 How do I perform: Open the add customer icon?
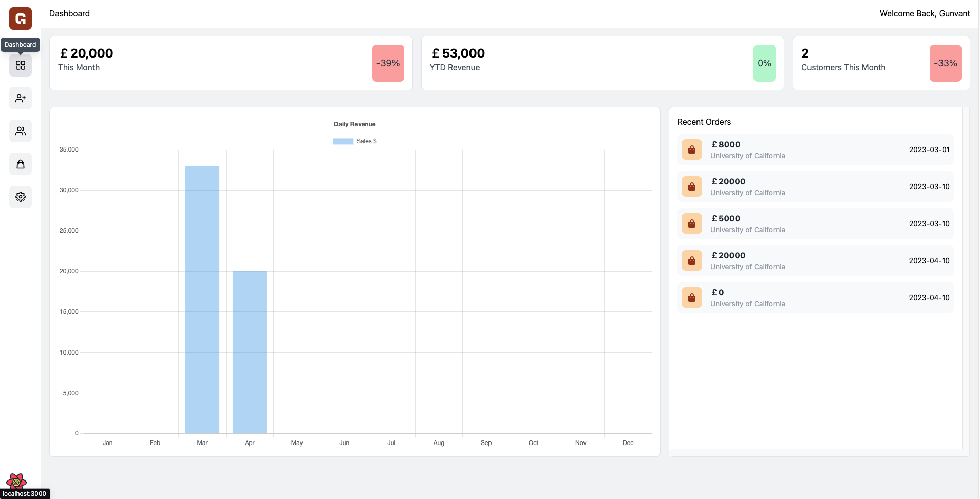coord(21,98)
